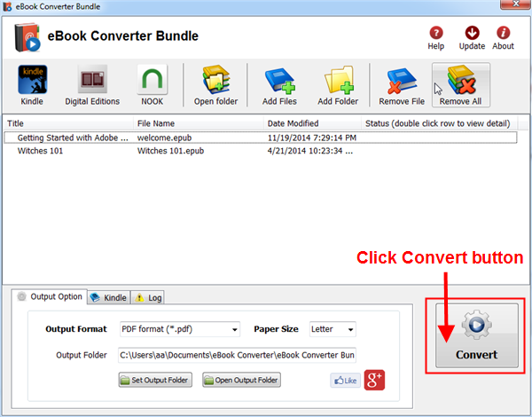Sort by Date Modified column header
The image size is (532, 417).
pos(312,123)
